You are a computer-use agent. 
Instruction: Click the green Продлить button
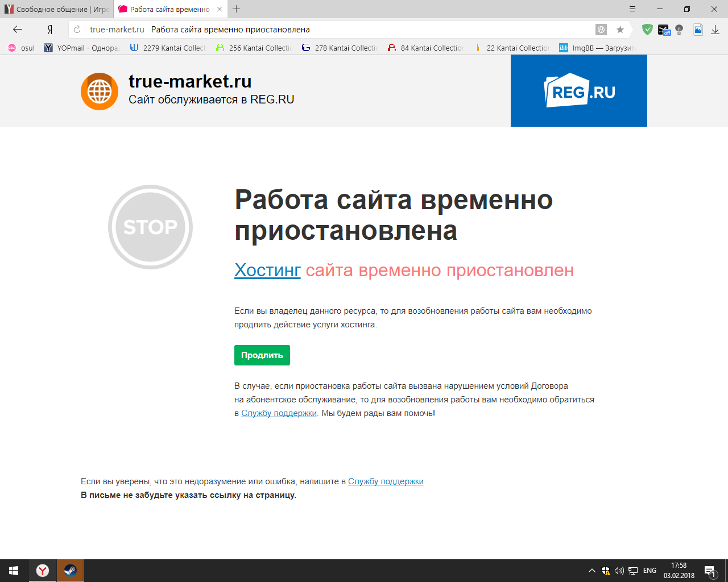pyautogui.click(x=262, y=355)
